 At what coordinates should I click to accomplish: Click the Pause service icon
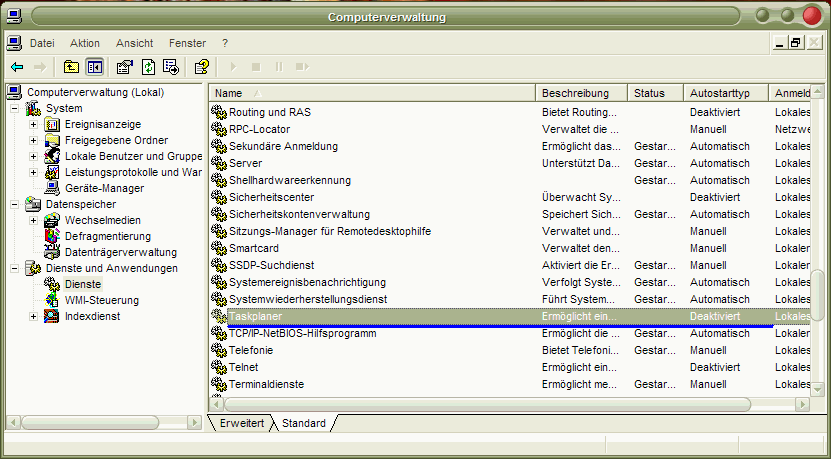[279, 67]
